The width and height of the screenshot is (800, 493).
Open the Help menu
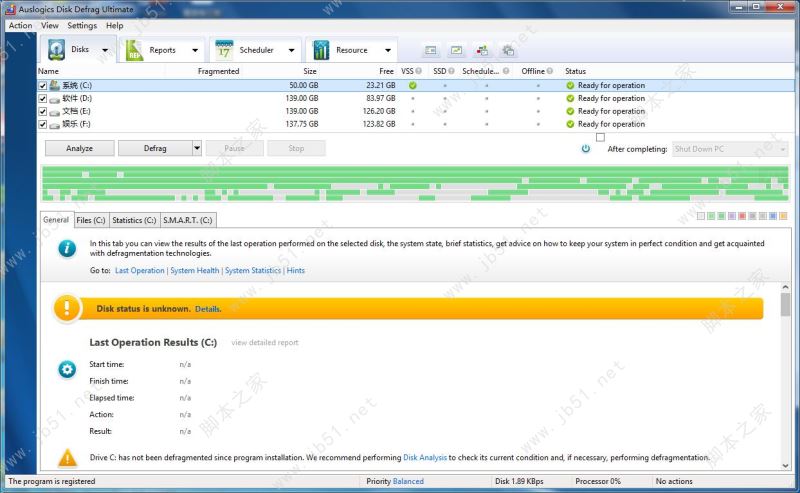pyautogui.click(x=115, y=26)
